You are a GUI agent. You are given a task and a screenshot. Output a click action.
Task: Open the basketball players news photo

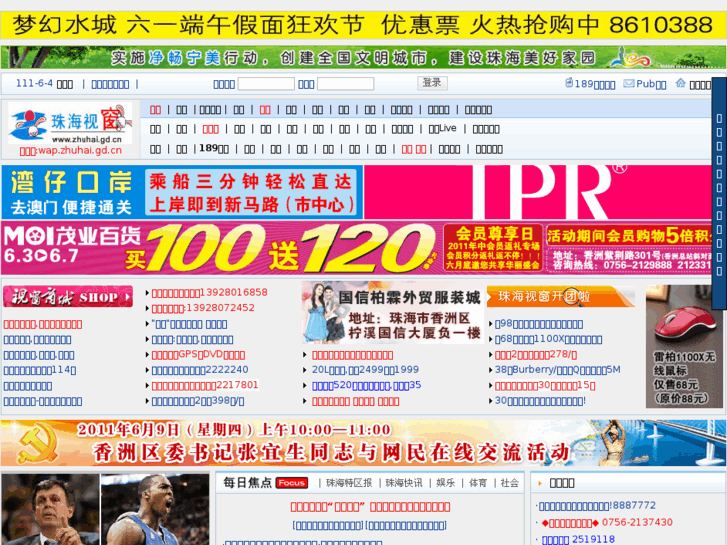tap(105, 509)
